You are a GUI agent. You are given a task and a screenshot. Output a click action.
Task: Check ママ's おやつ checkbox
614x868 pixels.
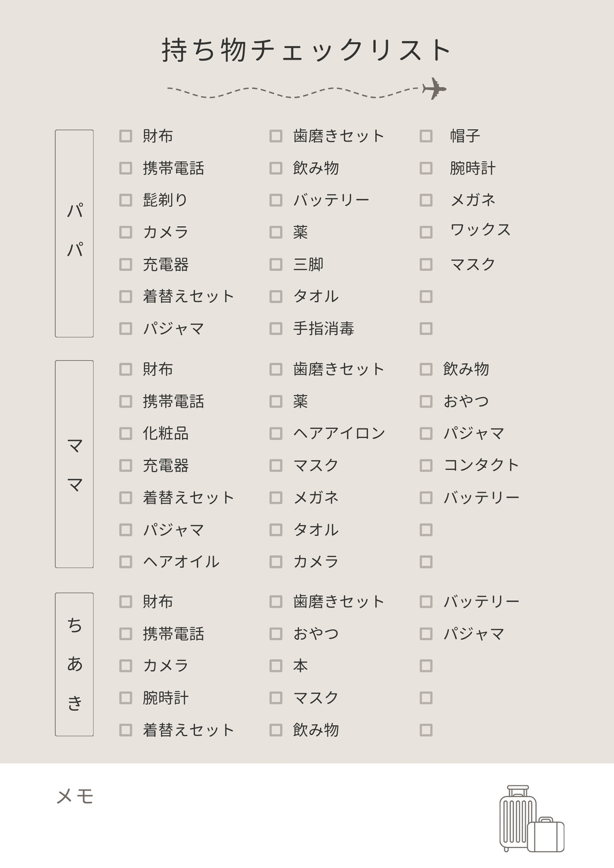point(426,401)
